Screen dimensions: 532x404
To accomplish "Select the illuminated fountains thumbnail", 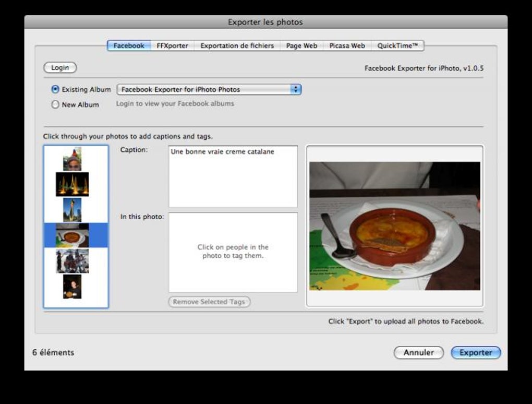I will coord(72,184).
